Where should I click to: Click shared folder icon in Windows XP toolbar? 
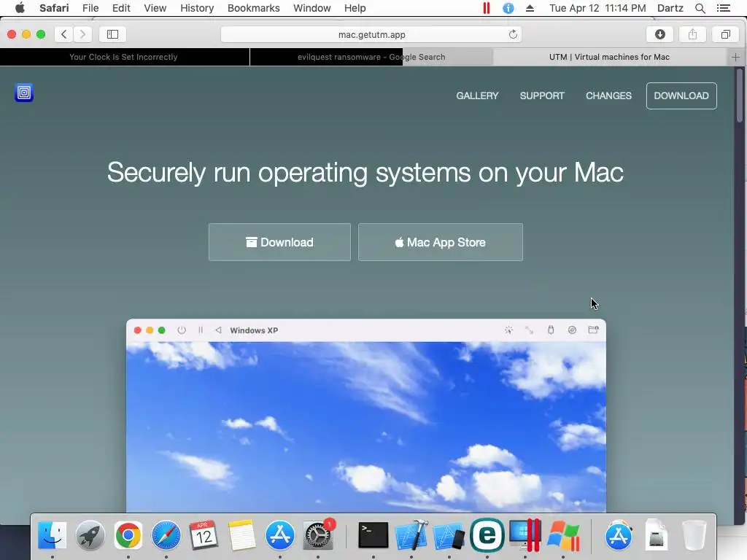[593, 330]
